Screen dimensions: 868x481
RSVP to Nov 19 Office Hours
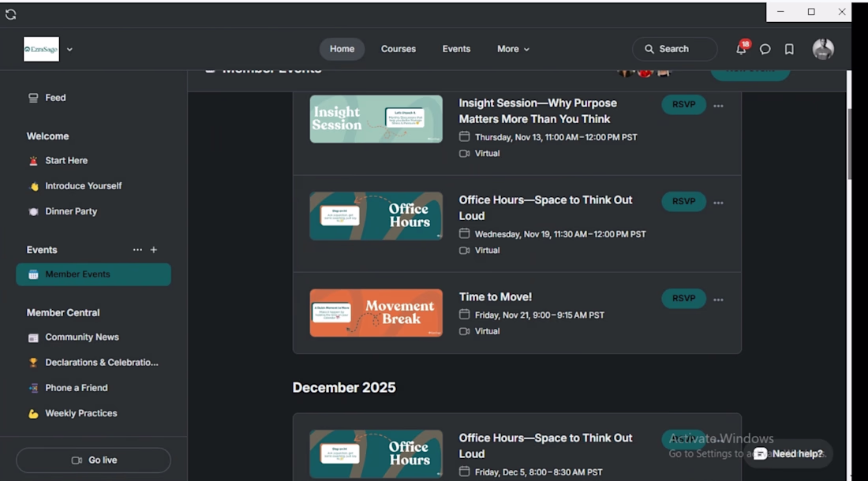tap(683, 201)
